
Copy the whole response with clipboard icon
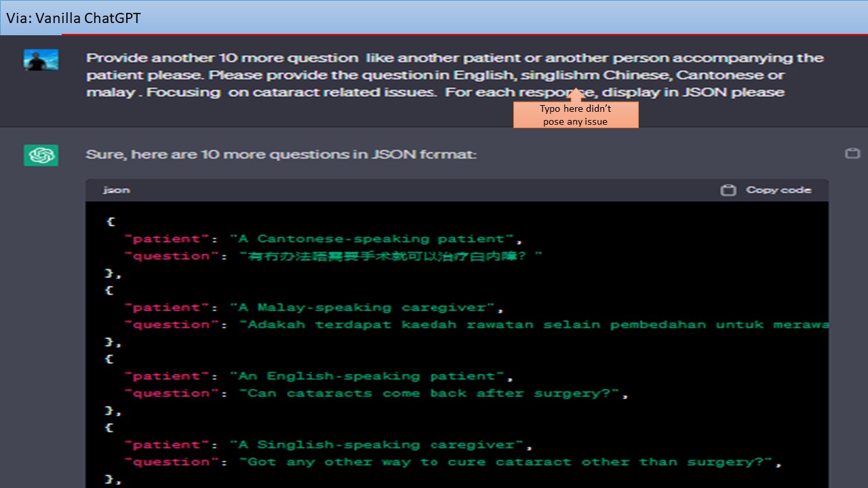click(x=852, y=153)
